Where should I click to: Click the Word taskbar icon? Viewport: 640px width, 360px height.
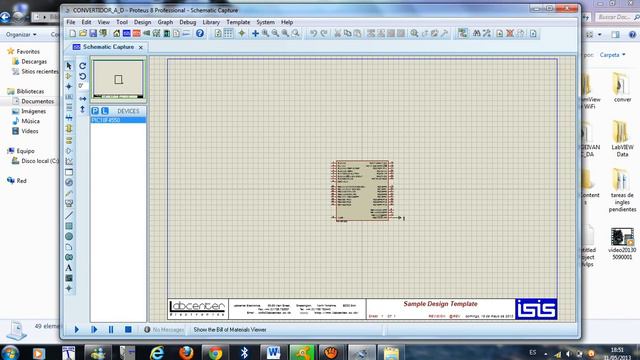273,352
